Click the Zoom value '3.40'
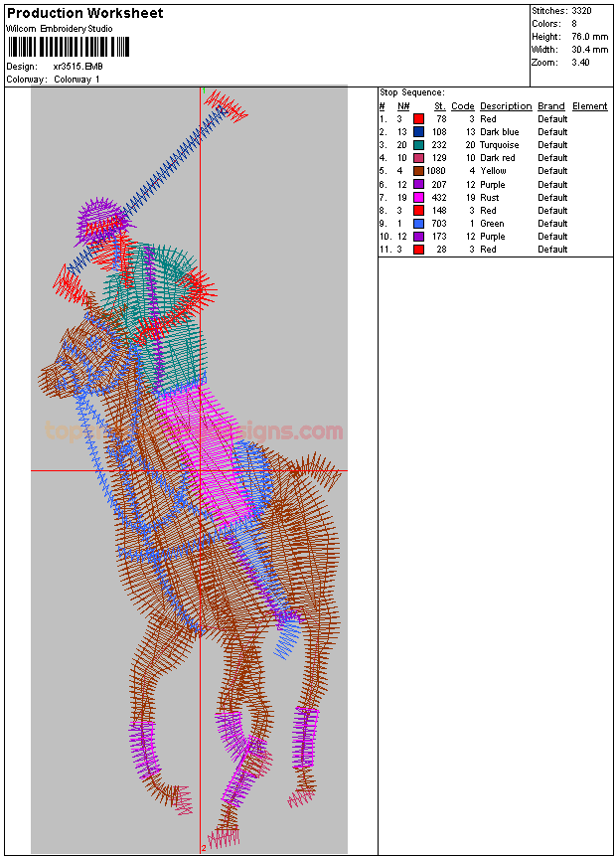 pyautogui.click(x=580, y=63)
